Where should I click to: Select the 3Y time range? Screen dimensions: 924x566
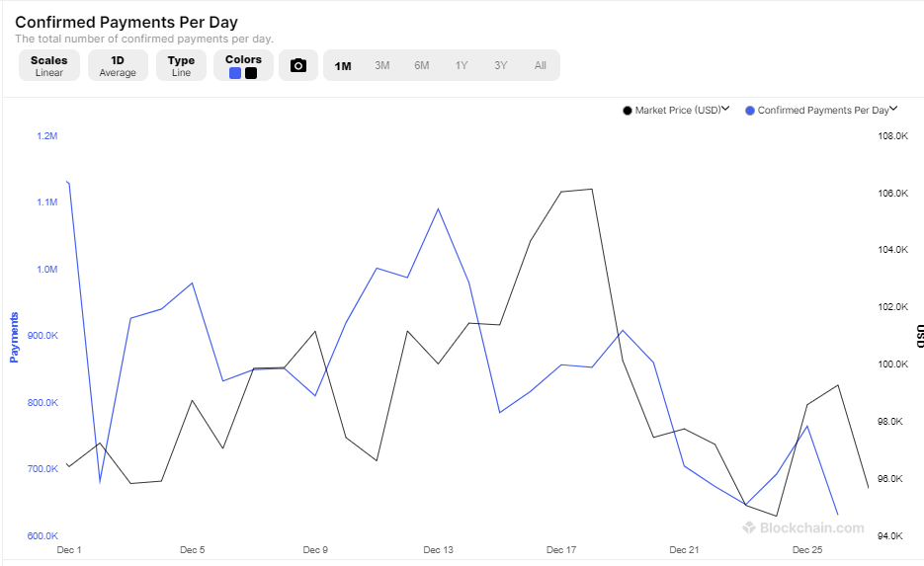point(501,66)
